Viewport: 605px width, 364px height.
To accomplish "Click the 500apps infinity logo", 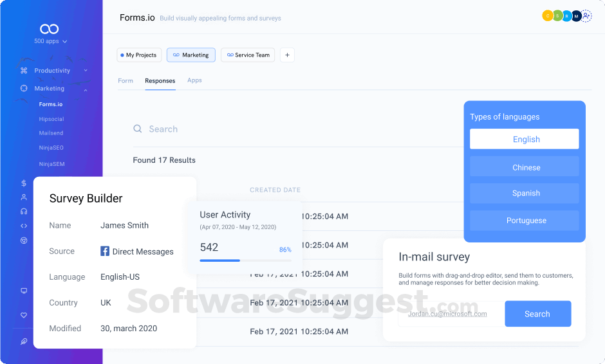I will [49, 29].
